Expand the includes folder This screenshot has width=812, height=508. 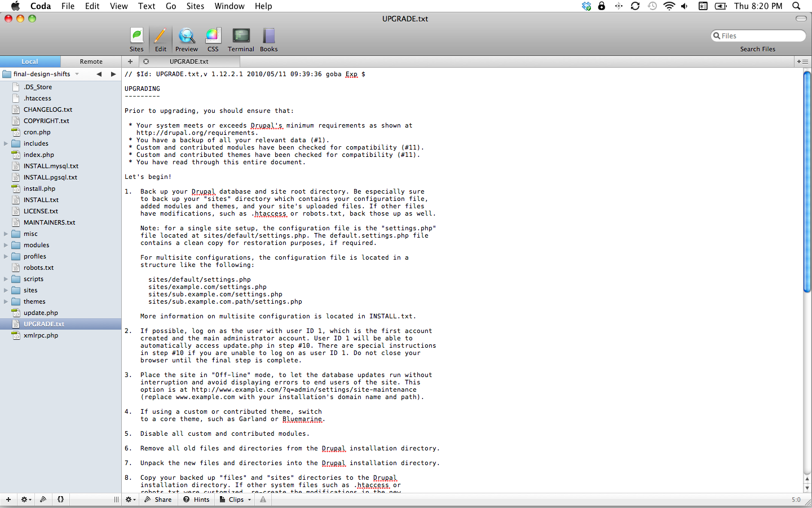pyautogui.click(x=6, y=143)
